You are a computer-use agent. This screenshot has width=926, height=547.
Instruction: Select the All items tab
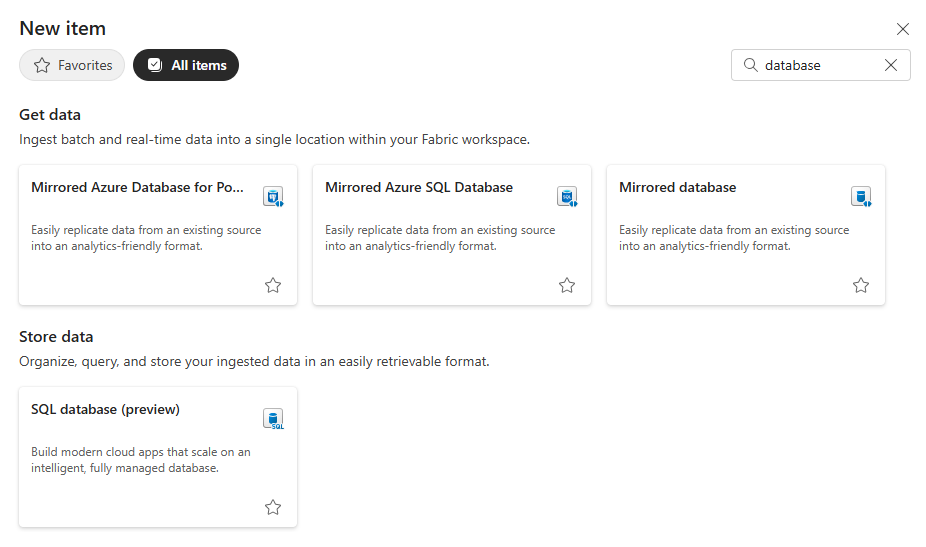pyautogui.click(x=186, y=65)
